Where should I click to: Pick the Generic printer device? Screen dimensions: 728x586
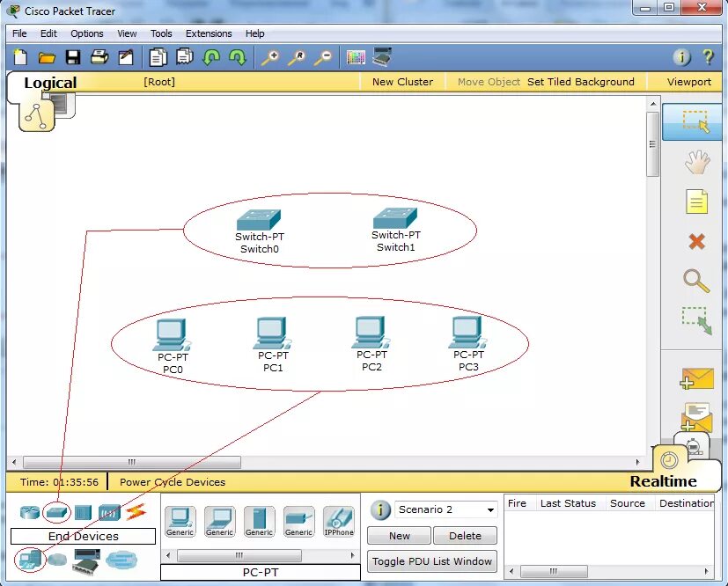point(298,522)
